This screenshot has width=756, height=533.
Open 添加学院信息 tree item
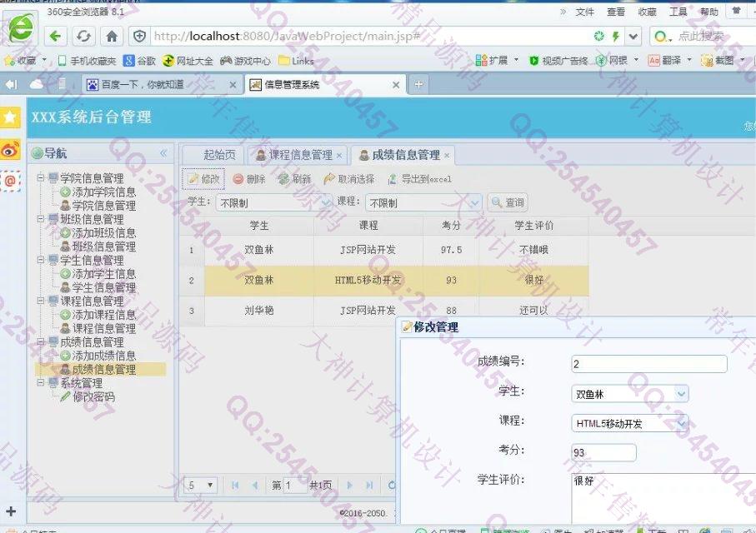(x=98, y=192)
